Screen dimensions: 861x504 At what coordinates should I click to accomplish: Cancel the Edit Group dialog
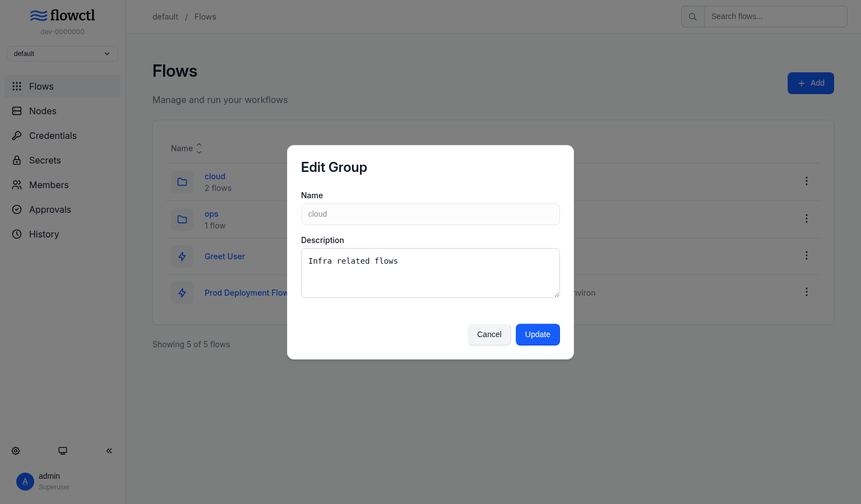pyautogui.click(x=489, y=334)
